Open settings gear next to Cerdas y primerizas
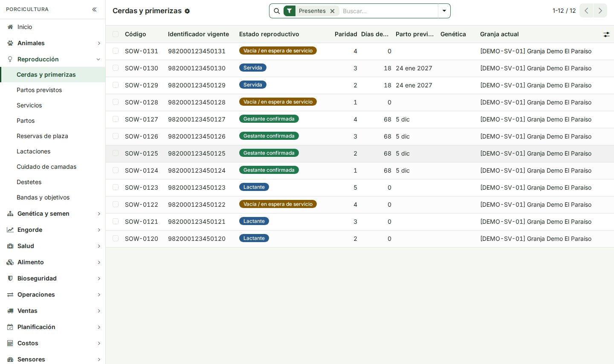Screen dimensions: 614x364 point(187,11)
